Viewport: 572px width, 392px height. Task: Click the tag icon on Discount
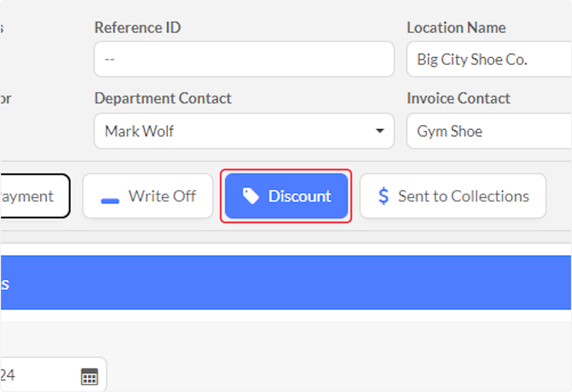[x=251, y=196]
